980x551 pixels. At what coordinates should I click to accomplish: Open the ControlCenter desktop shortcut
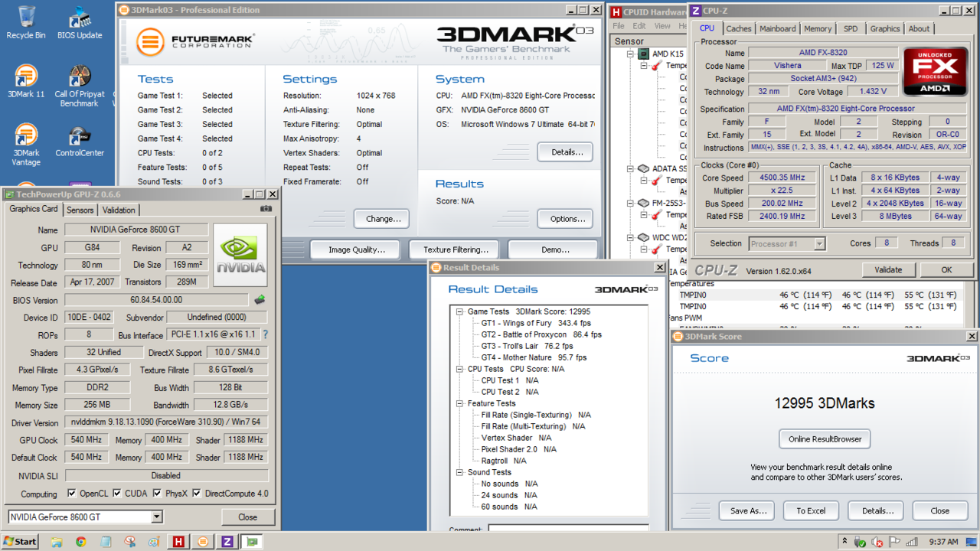tap(80, 141)
